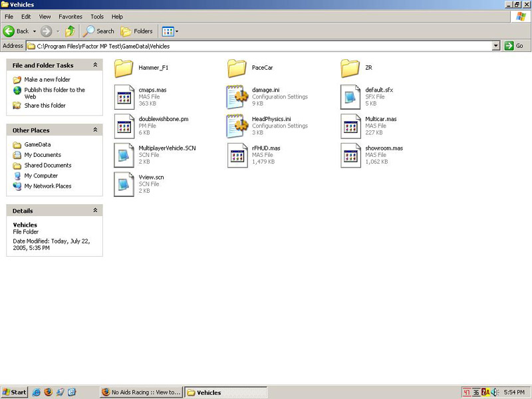
Task: Launch Firefox from Quick Launch
Action: [x=48, y=392]
